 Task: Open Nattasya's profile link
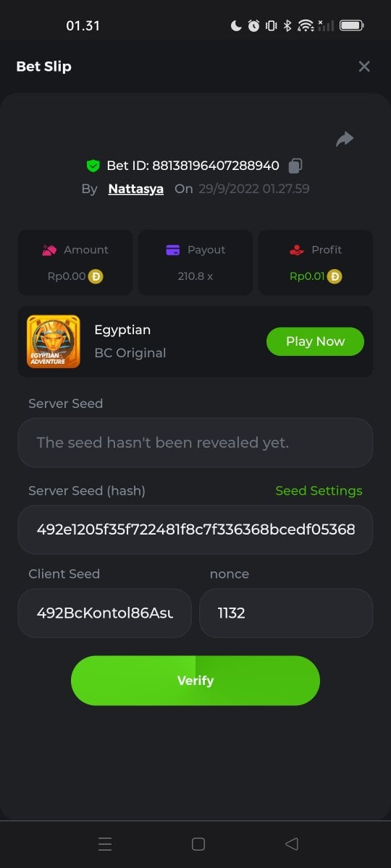[x=136, y=189]
